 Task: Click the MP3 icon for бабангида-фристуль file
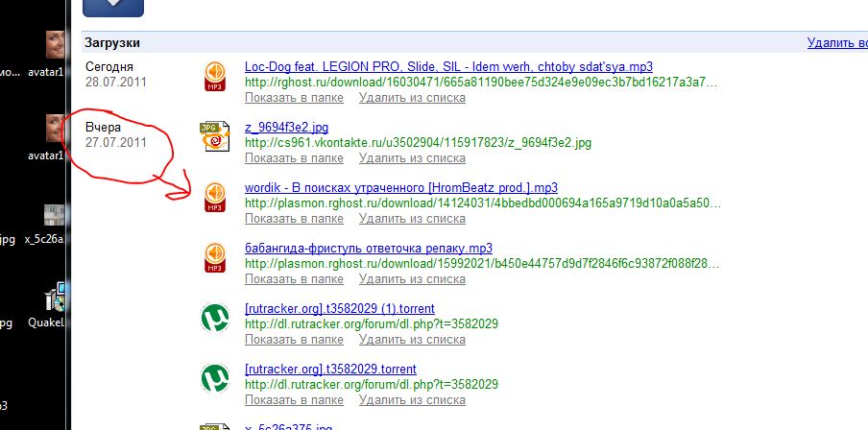(214, 257)
